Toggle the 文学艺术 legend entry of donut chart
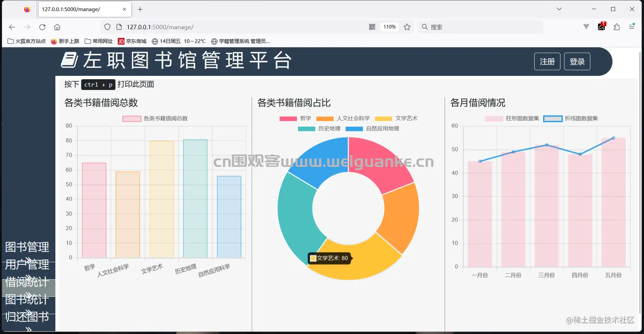Image resolution: width=644 pixels, height=334 pixels. click(x=396, y=118)
